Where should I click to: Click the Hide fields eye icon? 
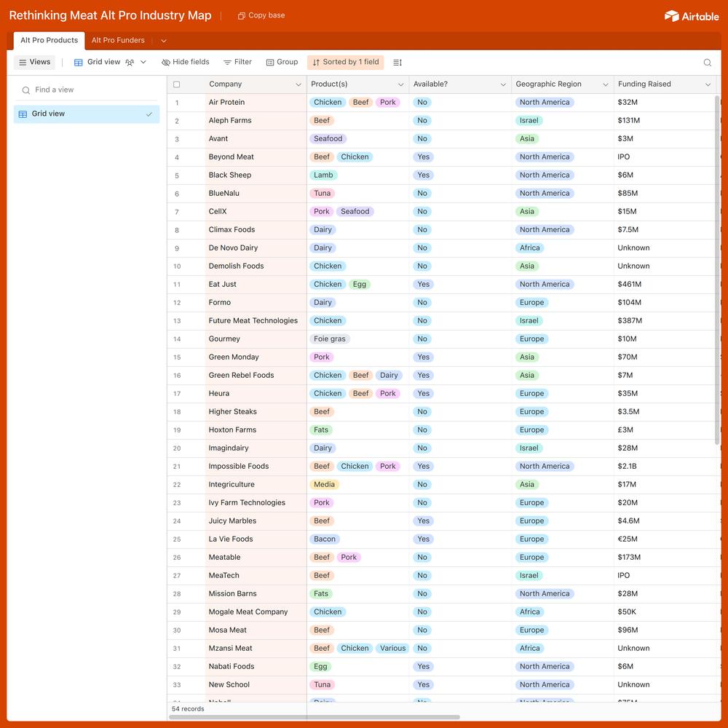[166, 62]
